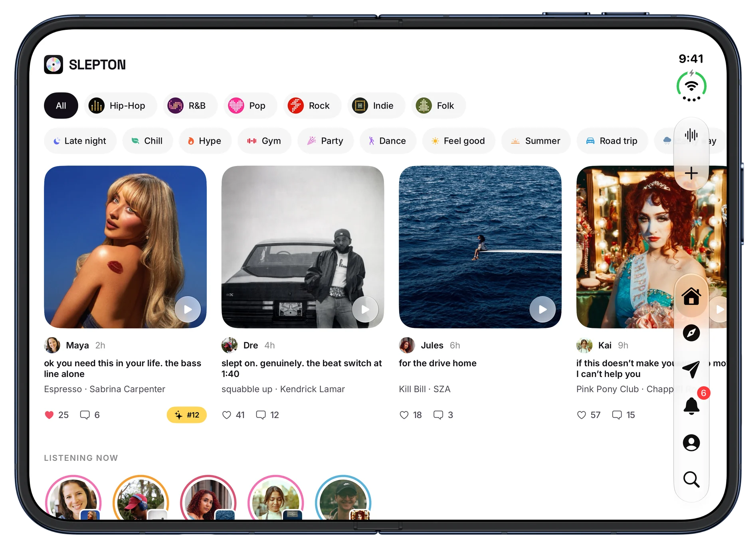This screenshot has width=756, height=549.
Task: Like Dre's post with 41 likes
Action: pyautogui.click(x=227, y=415)
